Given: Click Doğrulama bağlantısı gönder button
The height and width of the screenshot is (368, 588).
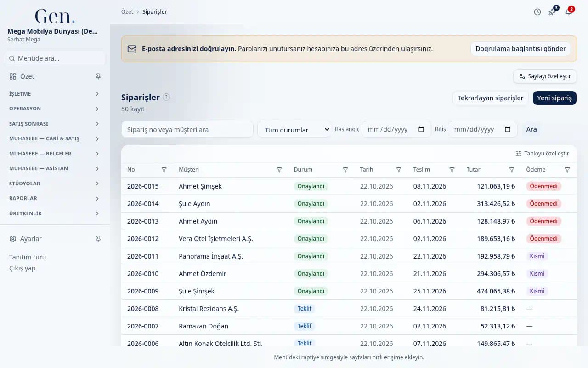Looking at the screenshot, I should [520, 49].
